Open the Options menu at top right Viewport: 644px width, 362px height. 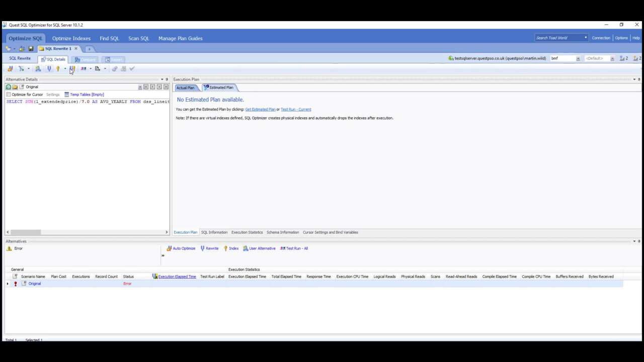[x=621, y=38]
